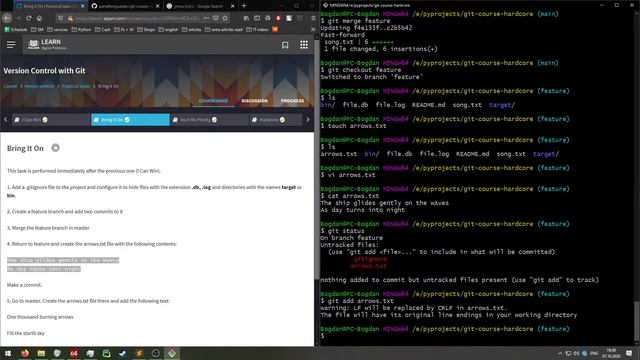640x360 pixels.
Task: Open the notification center in system tray
Action: [629, 353]
